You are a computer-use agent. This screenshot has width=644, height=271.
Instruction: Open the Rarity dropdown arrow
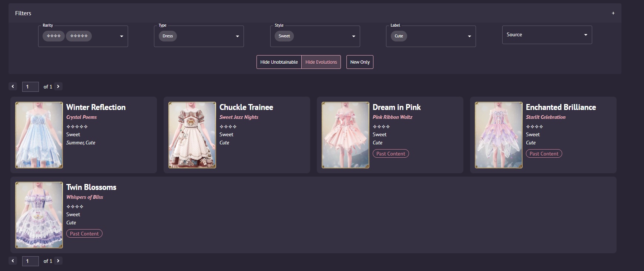pos(121,36)
